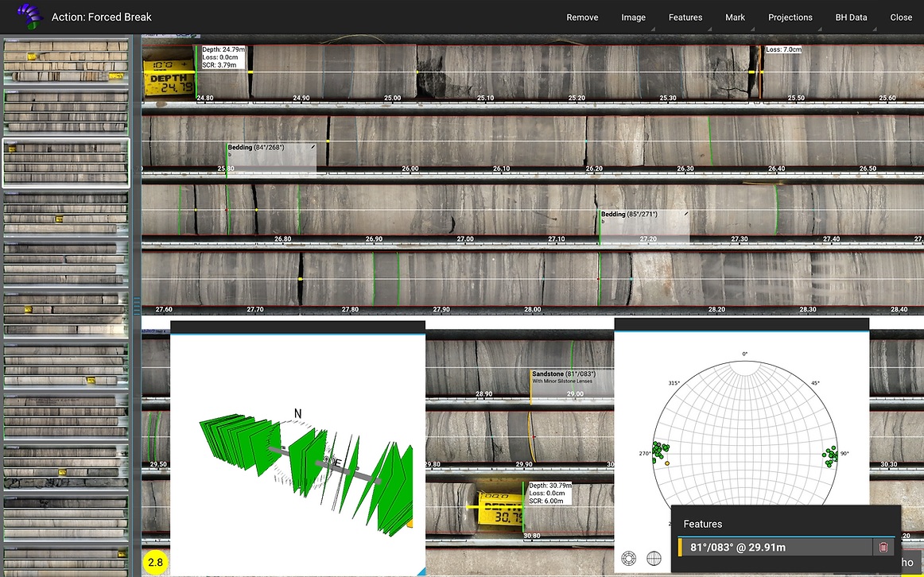Image resolution: width=924 pixels, height=577 pixels.
Task: Expand the Features menu
Action: (x=685, y=17)
